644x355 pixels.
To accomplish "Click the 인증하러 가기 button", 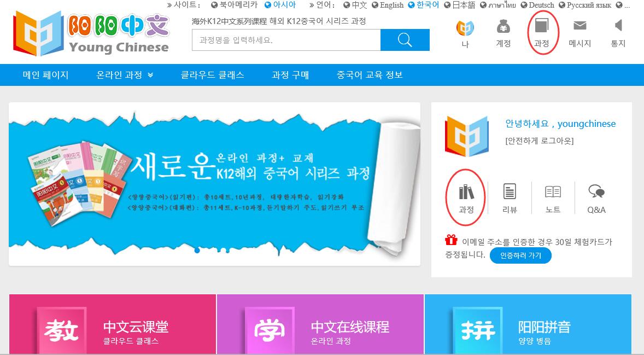I will [x=521, y=255].
